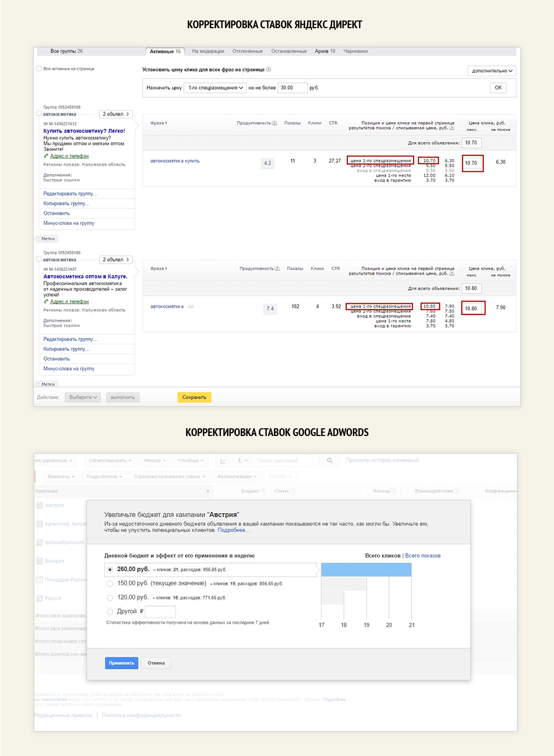The height and width of the screenshot is (756, 554).
Task: Select 260,00 руб. budget radio option
Action: click(x=110, y=569)
